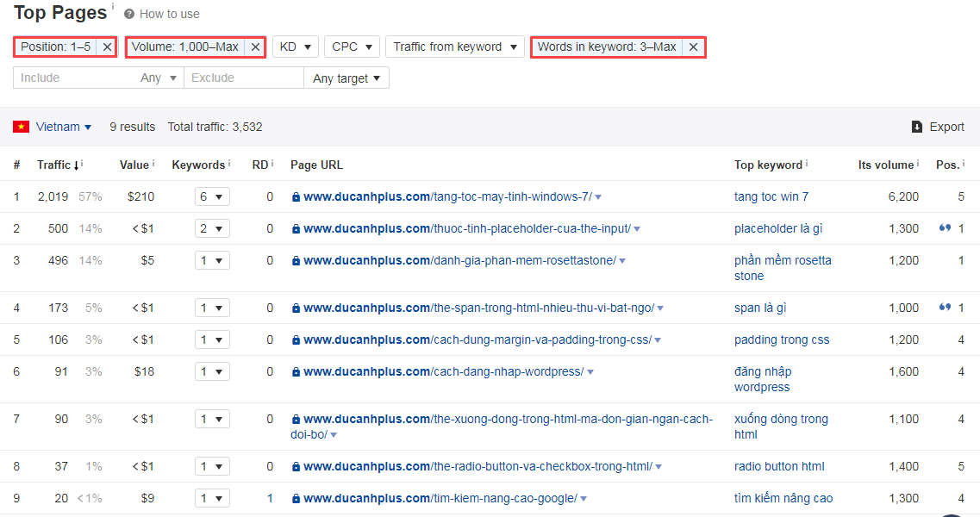Open the CPC filter dropdown

click(354, 47)
